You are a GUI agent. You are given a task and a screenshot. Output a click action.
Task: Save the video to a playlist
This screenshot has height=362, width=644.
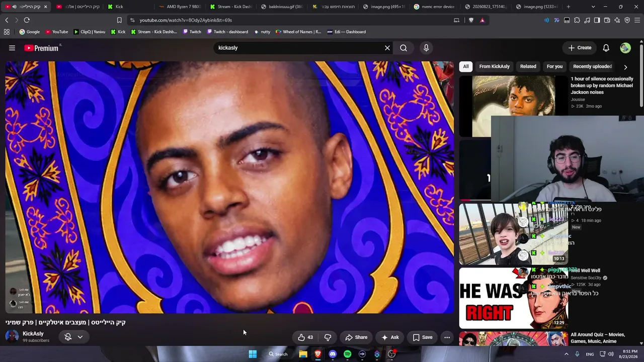423,337
